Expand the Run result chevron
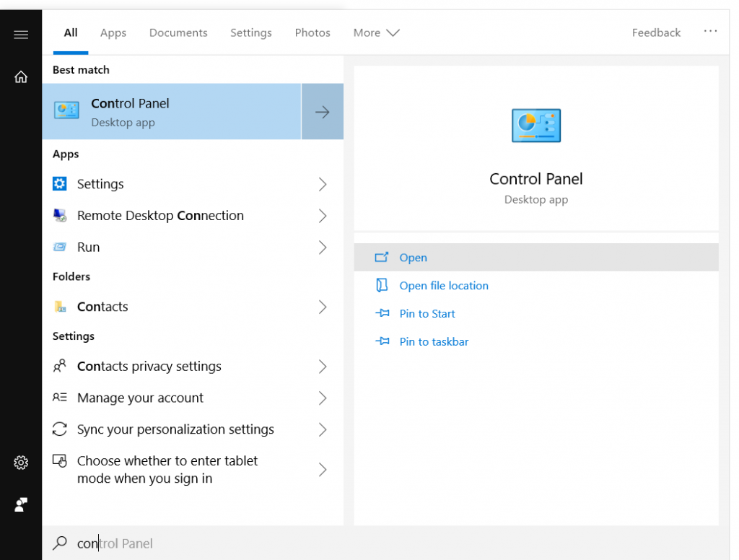This screenshot has height=560, width=739. pos(323,248)
